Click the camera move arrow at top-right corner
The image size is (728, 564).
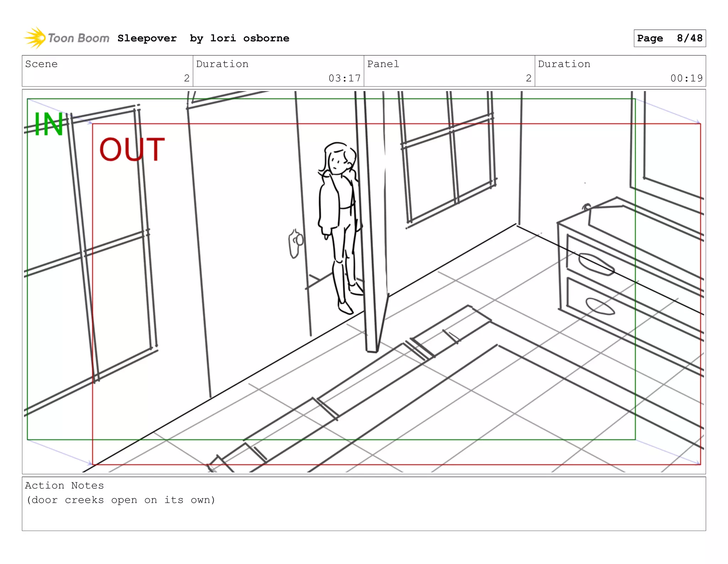pyautogui.click(x=668, y=111)
